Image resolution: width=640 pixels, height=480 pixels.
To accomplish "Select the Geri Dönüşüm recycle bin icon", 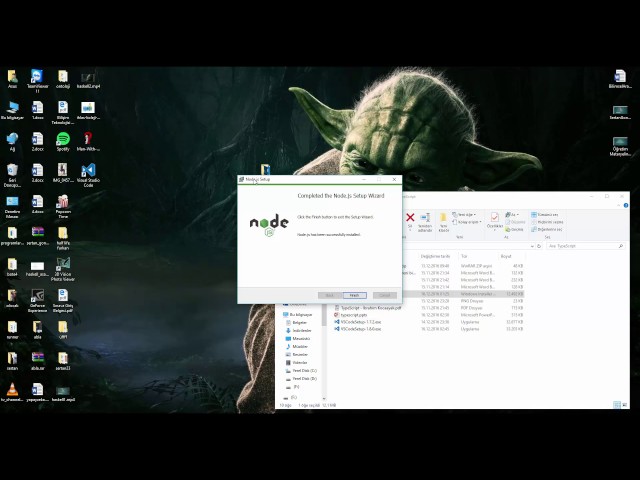I will click(x=12, y=175).
